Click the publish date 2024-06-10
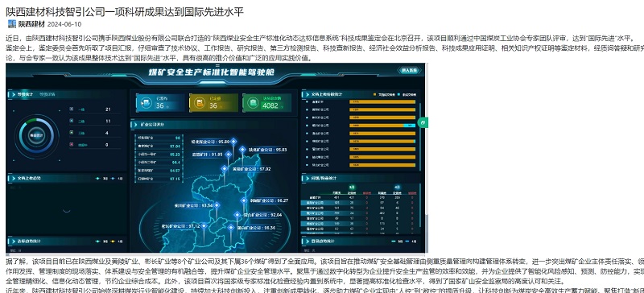The height and width of the screenshot is (293, 644). pos(64,24)
